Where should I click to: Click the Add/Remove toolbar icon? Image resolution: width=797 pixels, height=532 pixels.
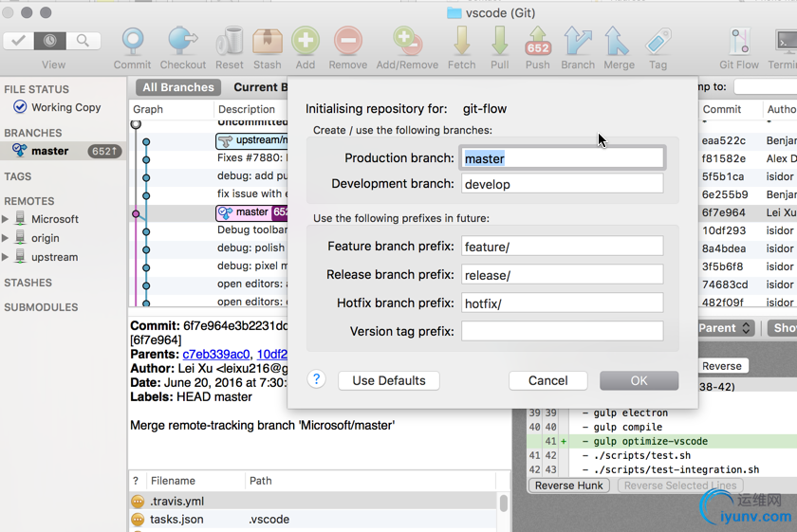pos(407,41)
